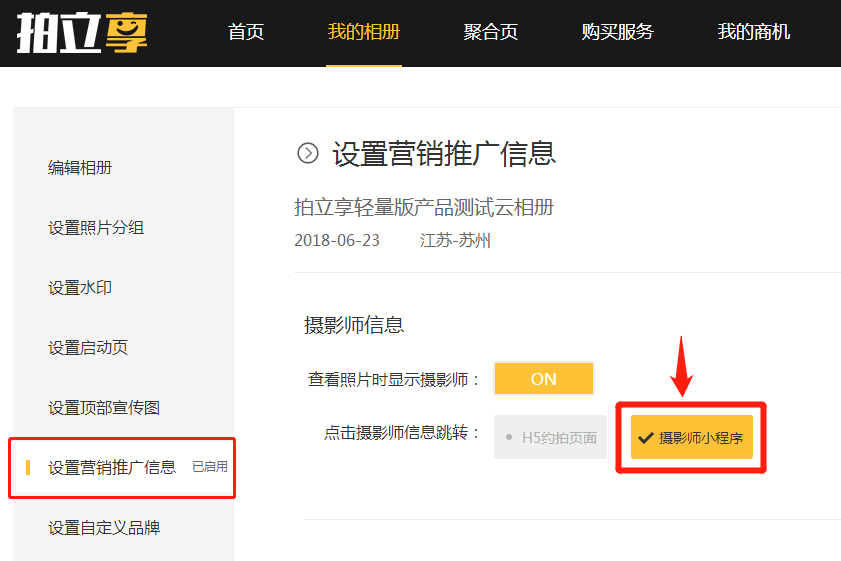
Task: Click the location text 江苏-苏州
Action: 455,240
